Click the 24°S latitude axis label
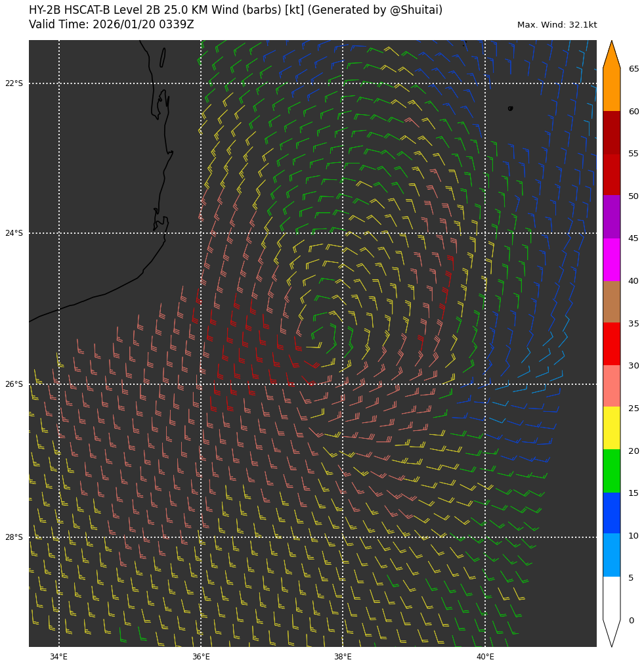The height and width of the screenshot is (666, 644). point(14,233)
